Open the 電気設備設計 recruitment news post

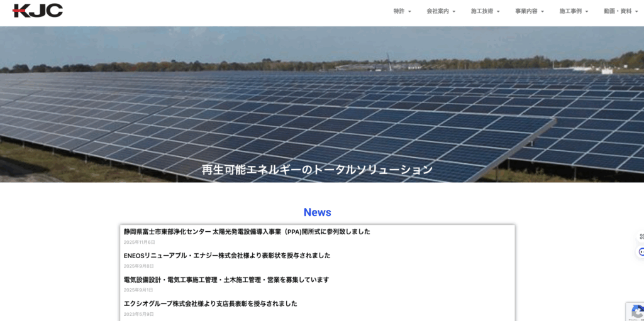point(226,280)
